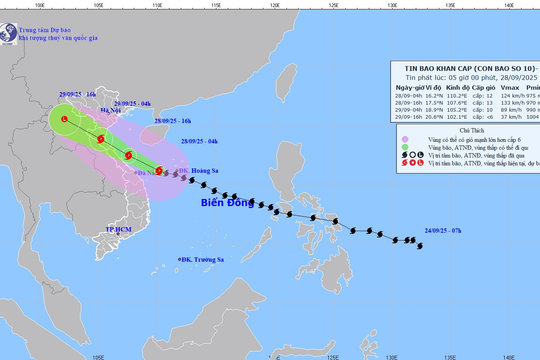Screen dimensions: 540x360
Task: Click the 'Tin phát lúc: 05 giờ 00 phút' line
Action: click(x=451, y=78)
